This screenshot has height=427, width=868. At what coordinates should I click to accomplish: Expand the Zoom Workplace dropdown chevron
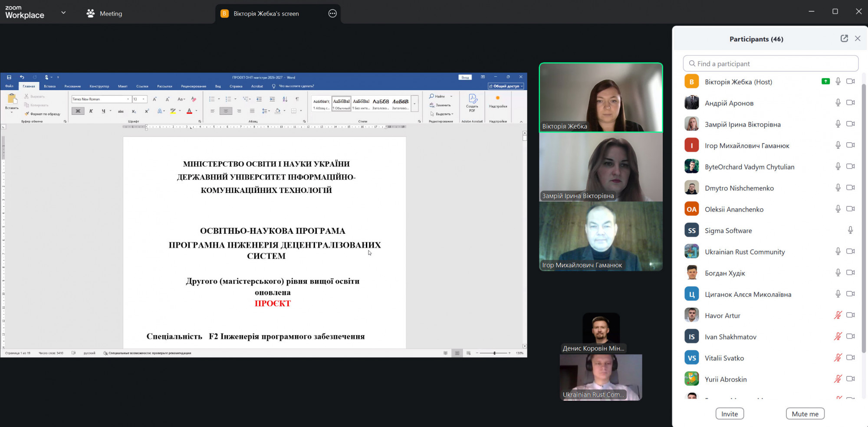pyautogui.click(x=64, y=13)
